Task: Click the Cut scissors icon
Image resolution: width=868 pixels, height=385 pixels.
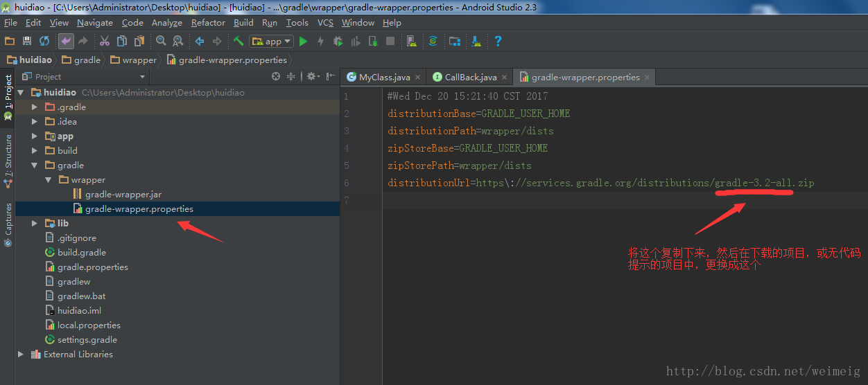Action: (x=105, y=42)
